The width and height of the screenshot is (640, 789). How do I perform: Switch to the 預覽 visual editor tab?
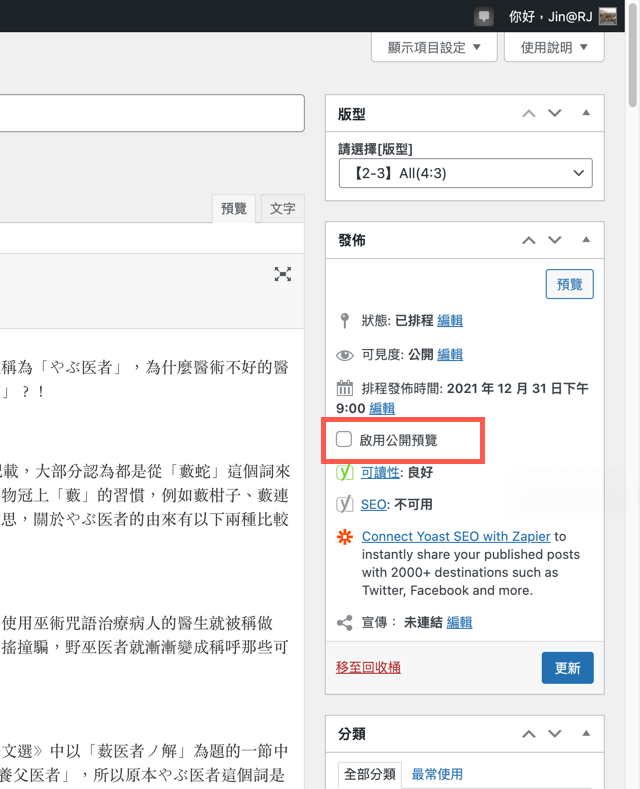(x=234, y=208)
